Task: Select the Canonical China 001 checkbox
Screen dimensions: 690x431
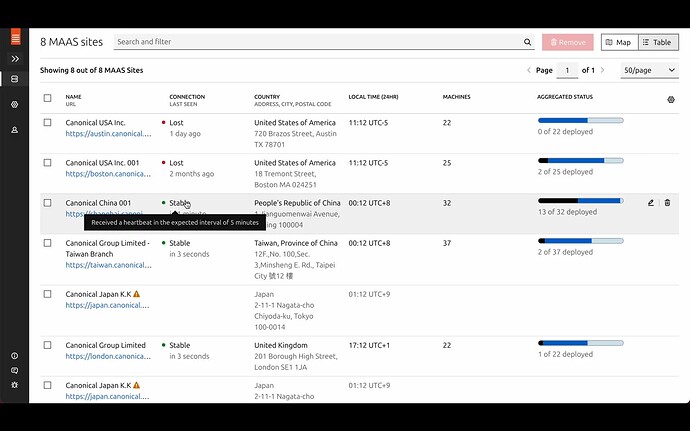Action: (x=48, y=203)
